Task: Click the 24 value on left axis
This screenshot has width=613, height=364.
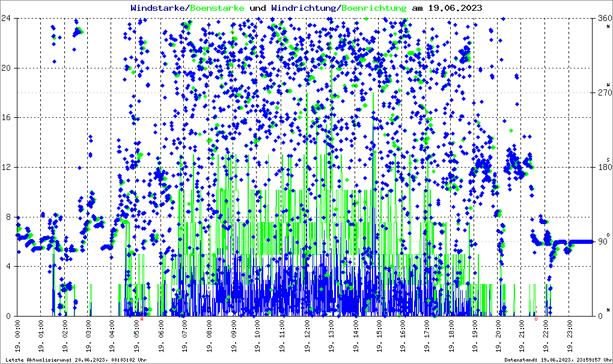Action: pos(5,18)
